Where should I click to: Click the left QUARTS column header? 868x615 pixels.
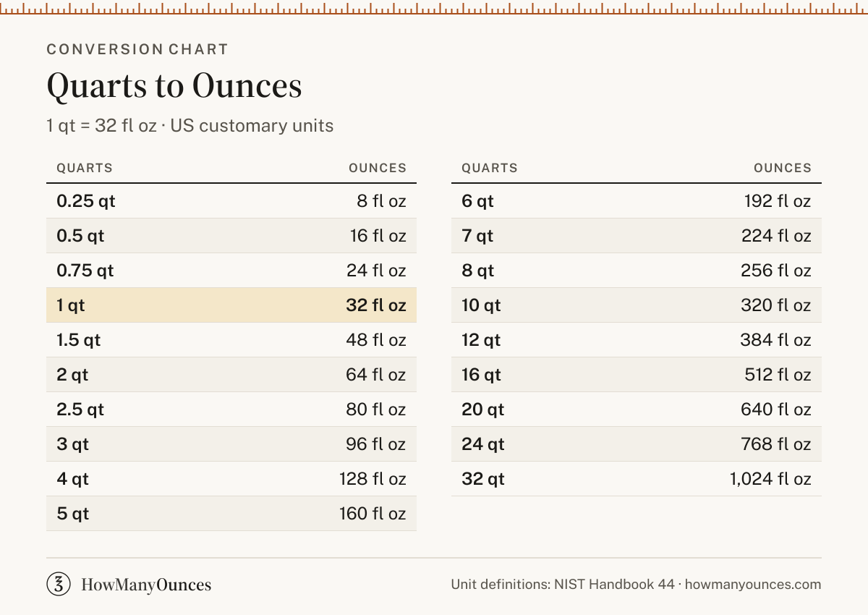tap(85, 168)
